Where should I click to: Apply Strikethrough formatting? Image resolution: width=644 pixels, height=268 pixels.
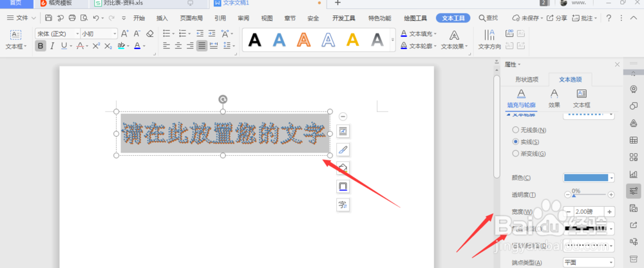[80, 46]
